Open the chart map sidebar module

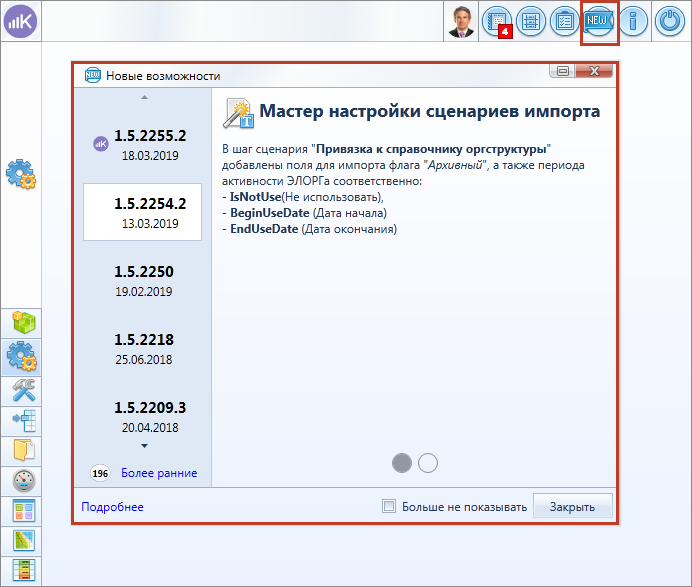[x=23, y=541]
